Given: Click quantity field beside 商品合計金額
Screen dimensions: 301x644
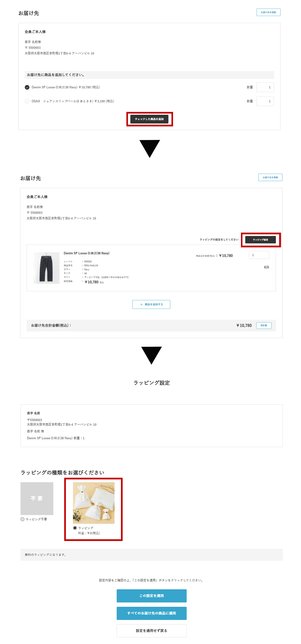Looking at the screenshot, I should pyautogui.click(x=259, y=255).
